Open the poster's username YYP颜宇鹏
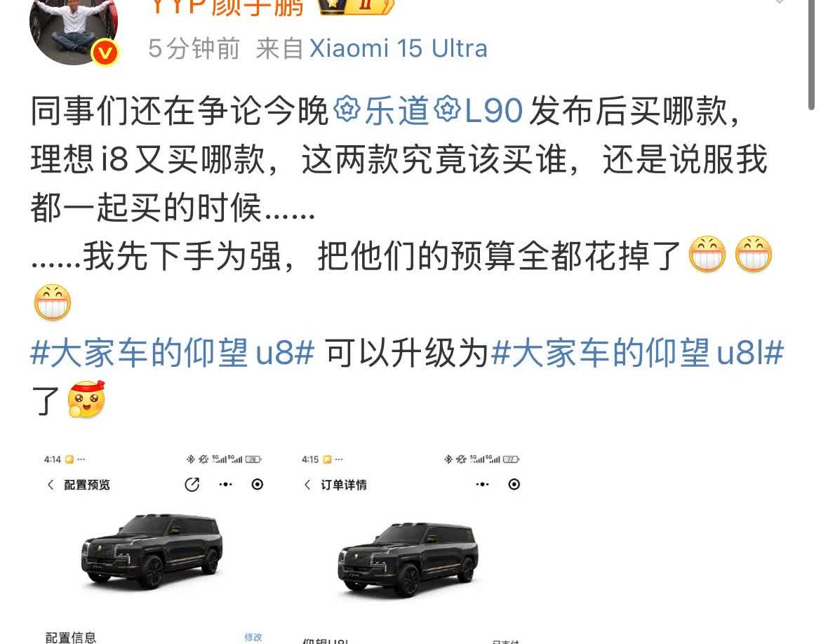This screenshot has height=644, width=821. (227, 6)
